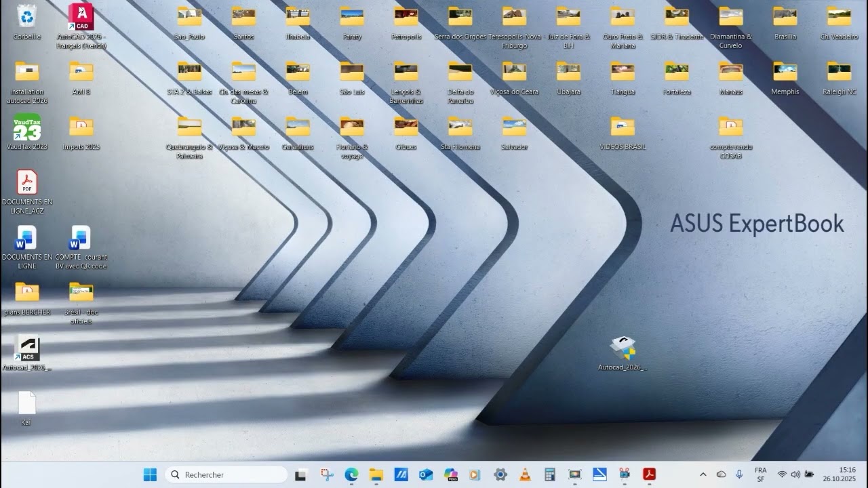
Task: Open the Gilbues folder
Action: click(406, 132)
